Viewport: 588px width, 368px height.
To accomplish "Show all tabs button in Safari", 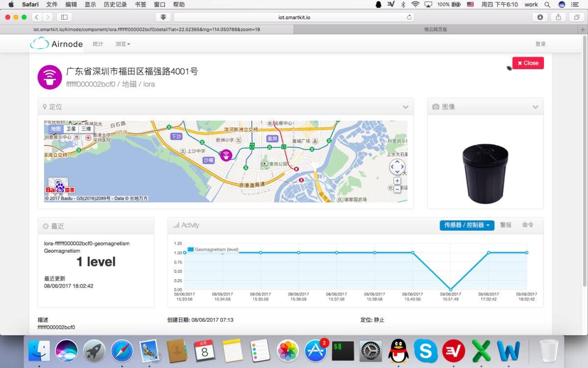I will coord(576,17).
